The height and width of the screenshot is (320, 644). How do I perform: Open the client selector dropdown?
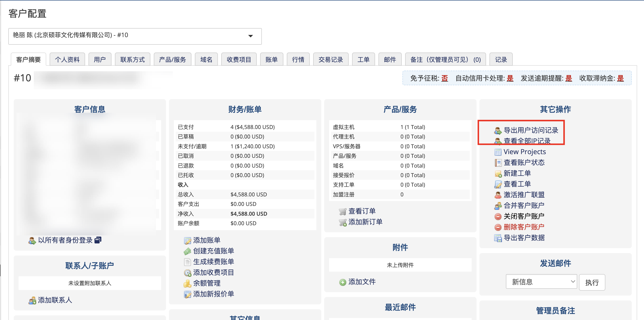tap(251, 36)
